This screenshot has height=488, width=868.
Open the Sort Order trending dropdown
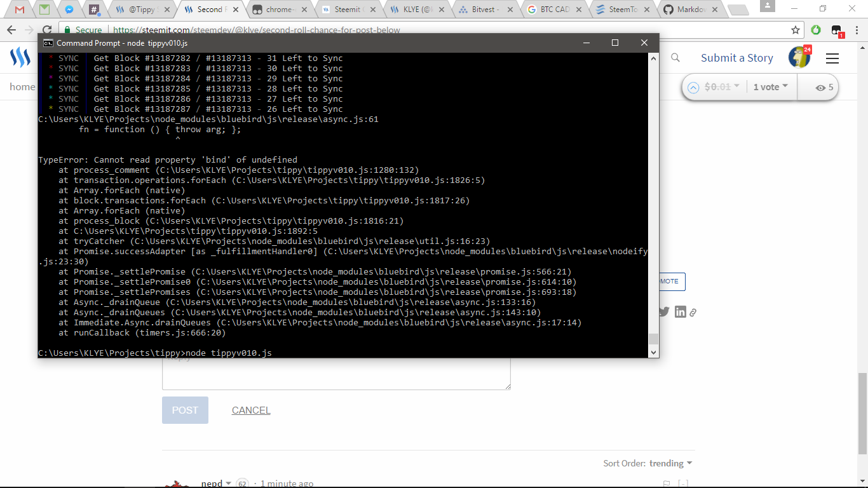coord(670,463)
